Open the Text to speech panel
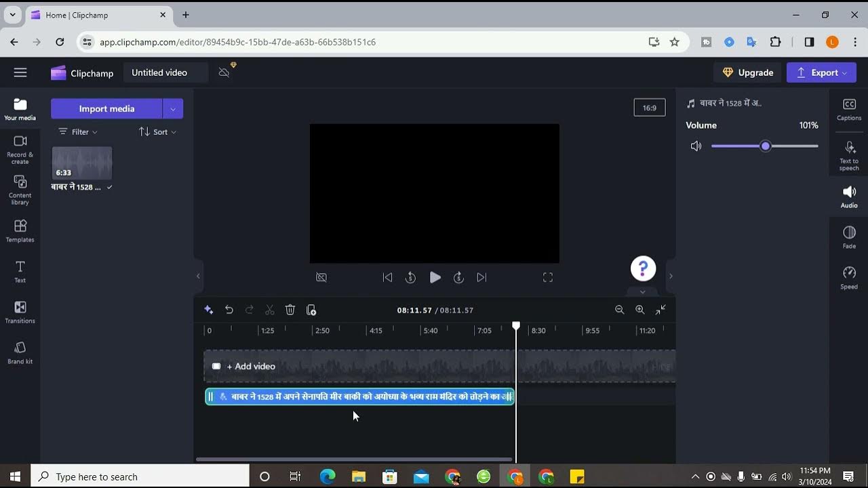The image size is (868, 488). (849, 156)
